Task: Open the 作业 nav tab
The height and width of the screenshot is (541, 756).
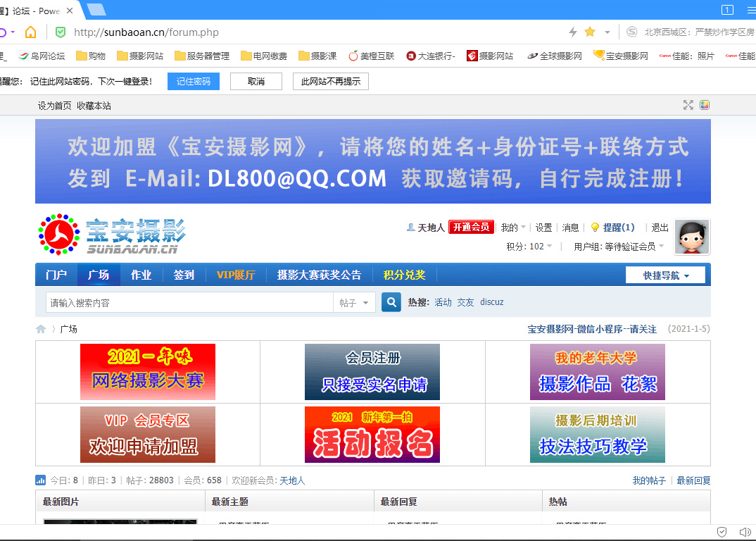Action: pyautogui.click(x=141, y=275)
